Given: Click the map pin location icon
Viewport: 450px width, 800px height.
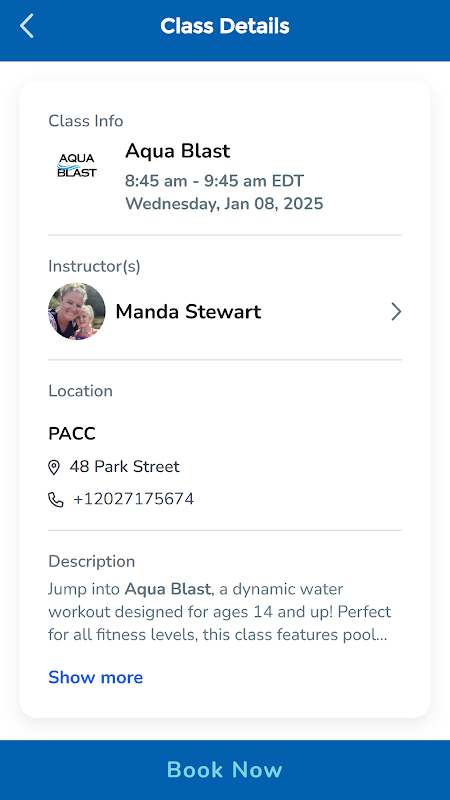Looking at the screenshot, I should point(54,467).
